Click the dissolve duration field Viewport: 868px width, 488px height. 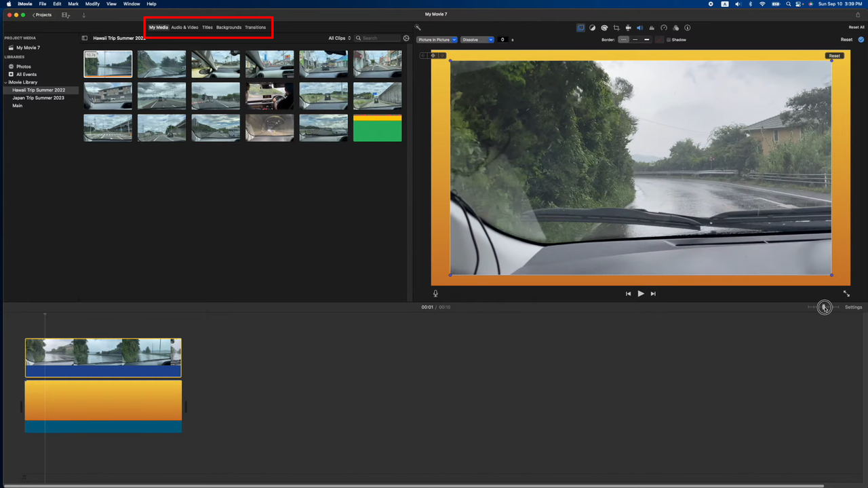pyautogui.click(x=502, y=40)
